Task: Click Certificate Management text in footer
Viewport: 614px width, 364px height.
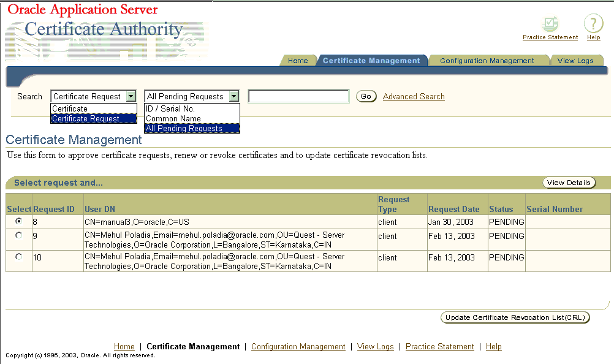Action: pyautogui.click(x=193, y=346)
